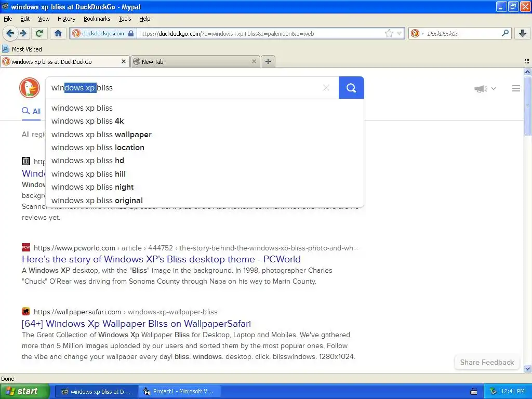Submit search with blue magnifier button
The height and width of the screenshot is (399, 532).
pyautogui.click(x=351, y=88)
